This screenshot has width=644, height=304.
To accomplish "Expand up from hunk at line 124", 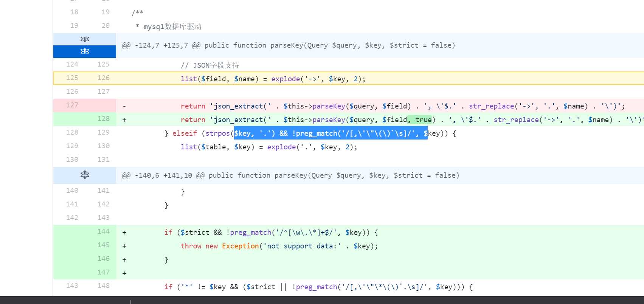I will 85,51.
